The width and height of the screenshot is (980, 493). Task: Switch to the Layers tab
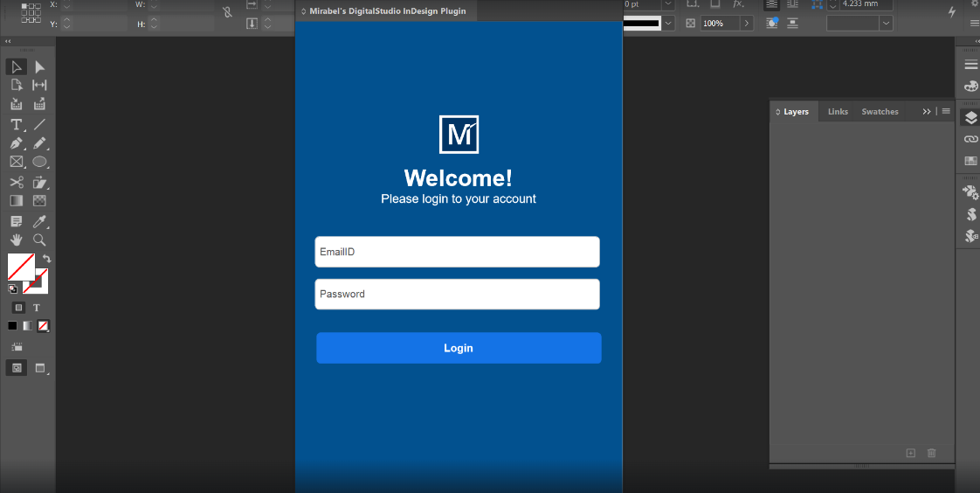click(796, 111)
